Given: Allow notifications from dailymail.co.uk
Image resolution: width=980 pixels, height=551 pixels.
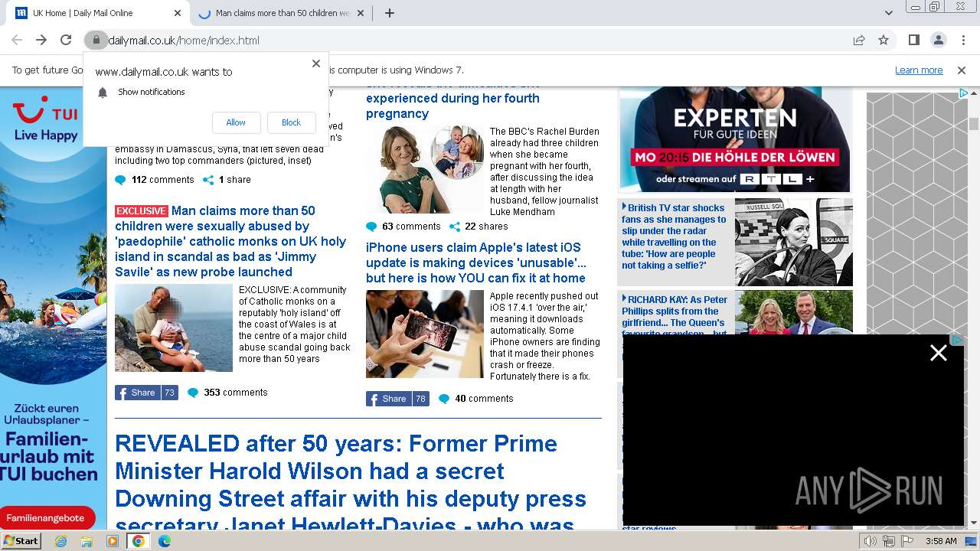Looking at the screenshot, I should (236, 122).
